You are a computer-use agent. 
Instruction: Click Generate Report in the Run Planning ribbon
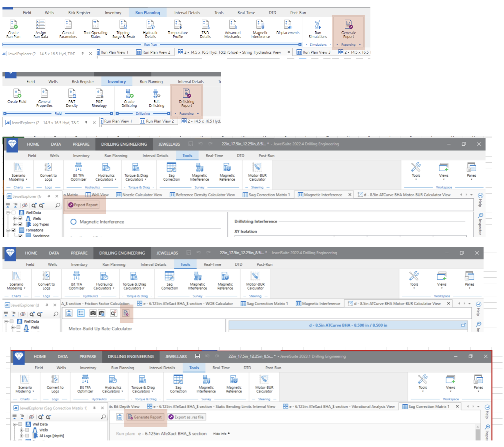pyautogui.click(x=349, y=29)
